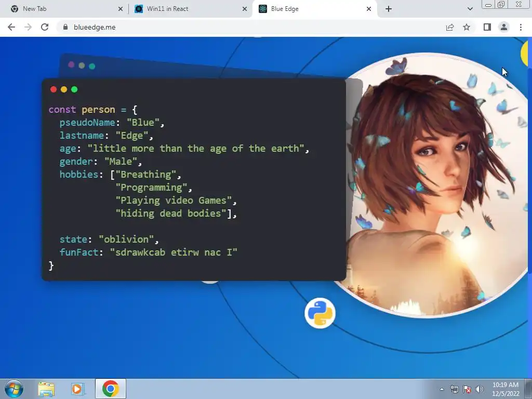The image size is (532, 399).
Task: Minimize the Chrome window
Action: pos(488,4)
